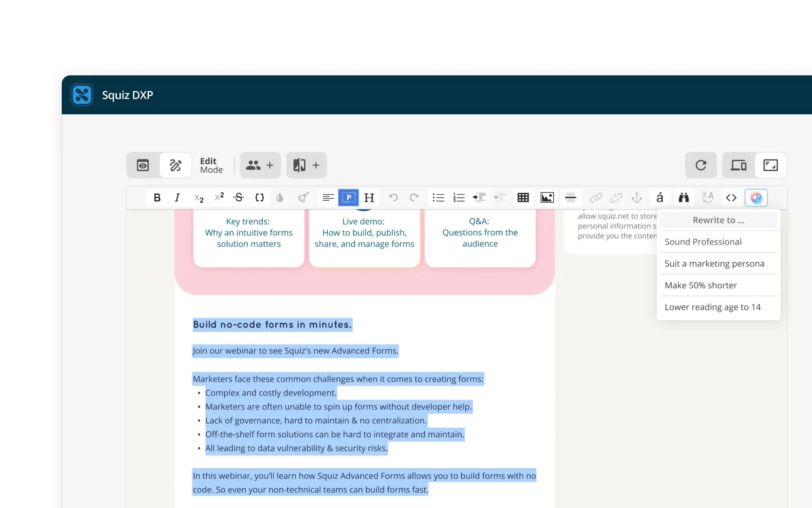Open the paragraph format P button
The height and width of the screenshot is (508, 812).
348,198
